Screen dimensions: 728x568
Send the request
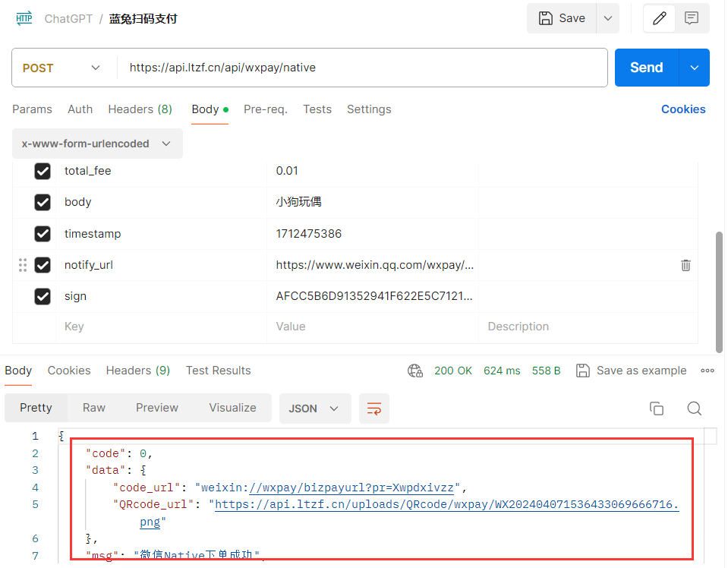click(x=646, y=68)
